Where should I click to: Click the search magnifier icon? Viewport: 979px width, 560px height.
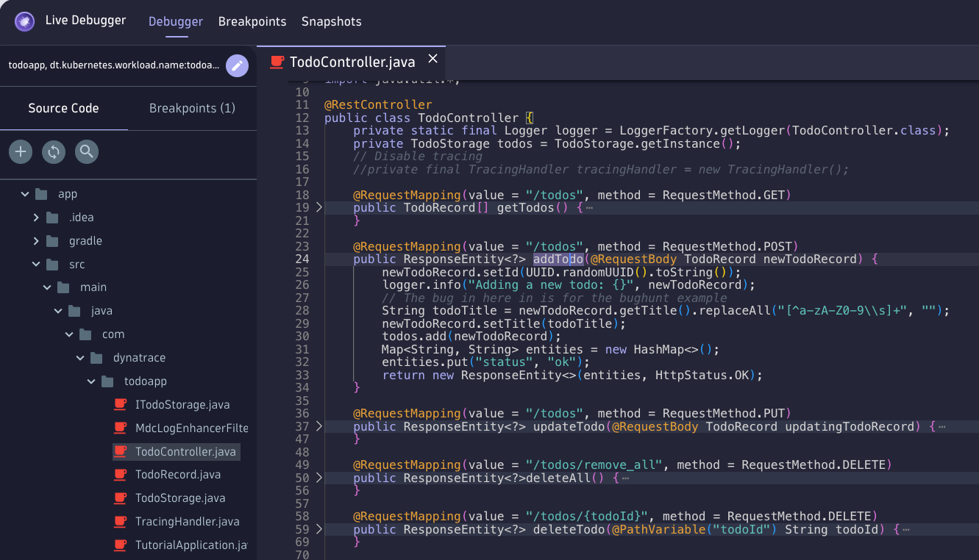[x=87, y=152]
